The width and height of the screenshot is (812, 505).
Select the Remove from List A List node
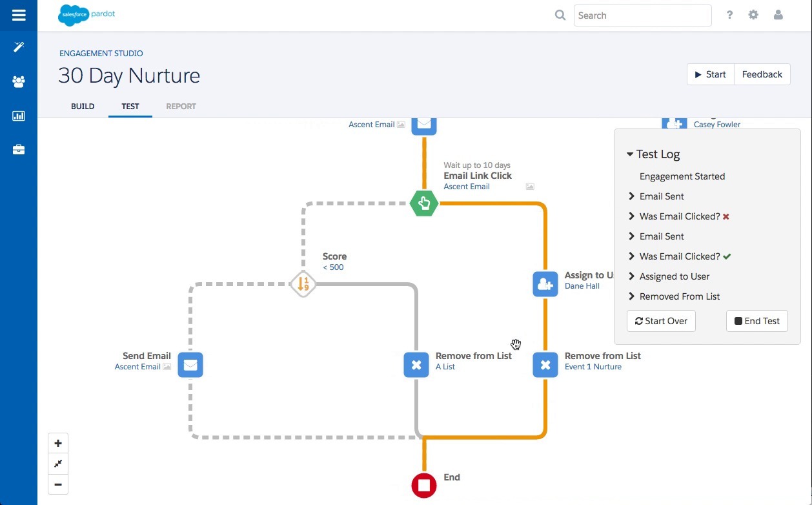point(416,365)
